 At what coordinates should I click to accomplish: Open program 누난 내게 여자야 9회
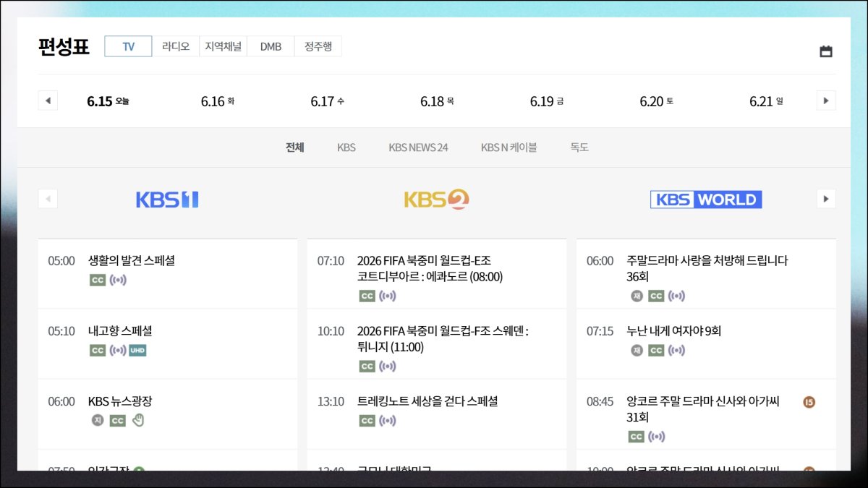pos(674,331)
